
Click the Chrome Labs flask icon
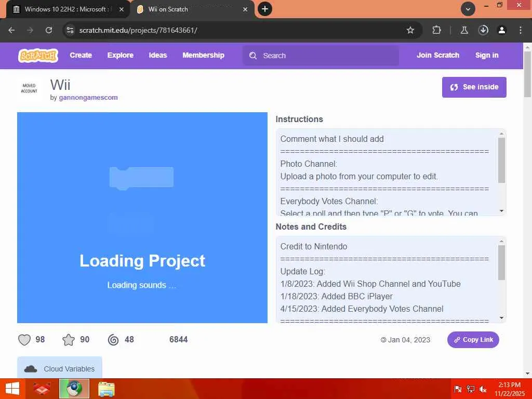(464, 30)
